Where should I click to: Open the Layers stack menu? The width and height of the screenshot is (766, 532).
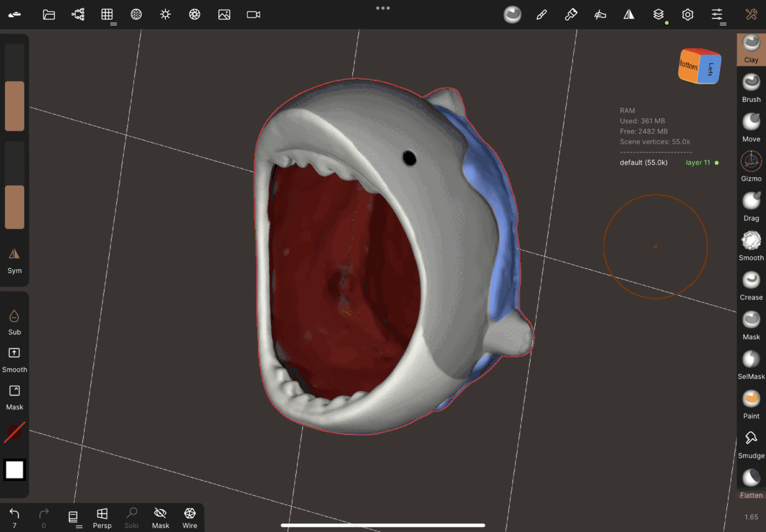click(x=658, y=14)
